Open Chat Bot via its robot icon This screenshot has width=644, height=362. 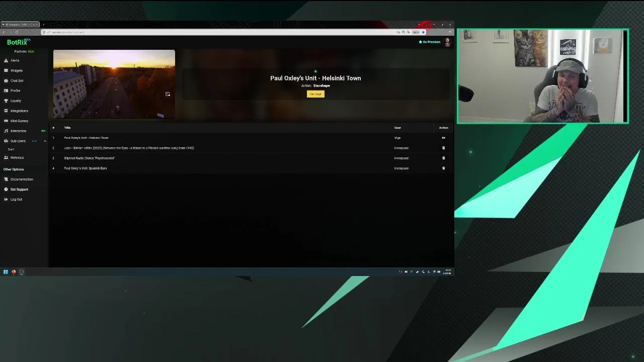(x=6, y=80)
